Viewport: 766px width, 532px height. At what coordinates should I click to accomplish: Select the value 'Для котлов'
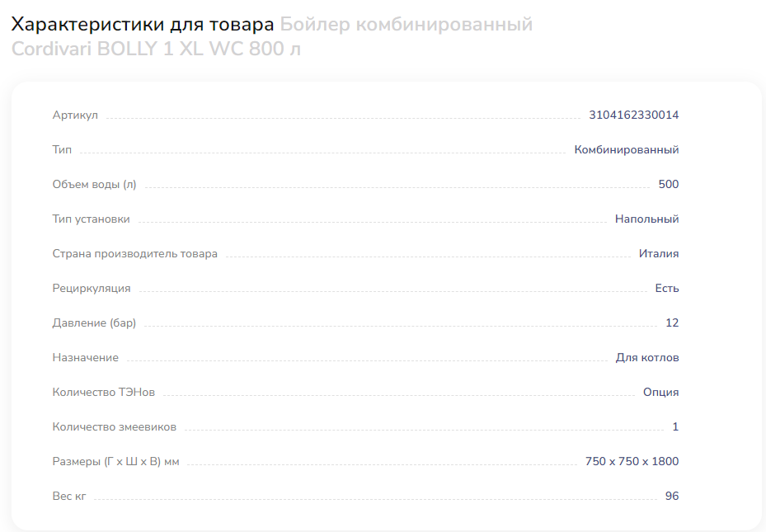[647, 358]
